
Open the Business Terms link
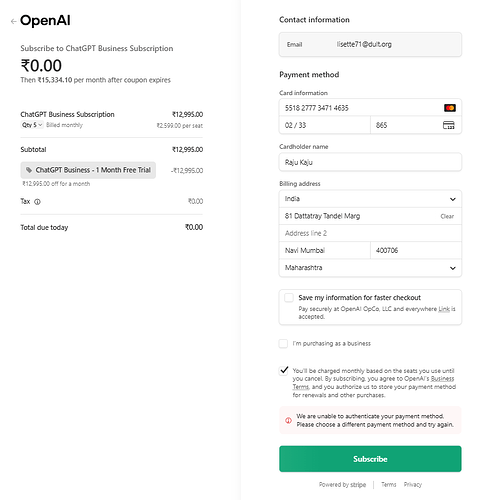pos(373,383)
